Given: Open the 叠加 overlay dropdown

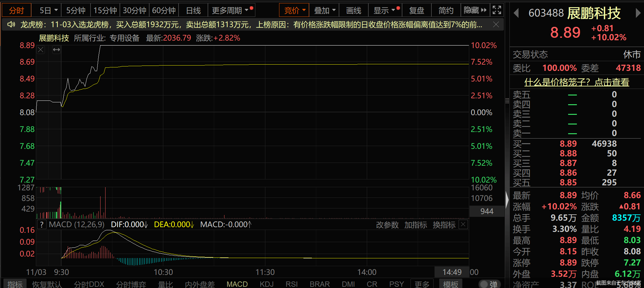Looking at the screenshot, I should 325,11.
